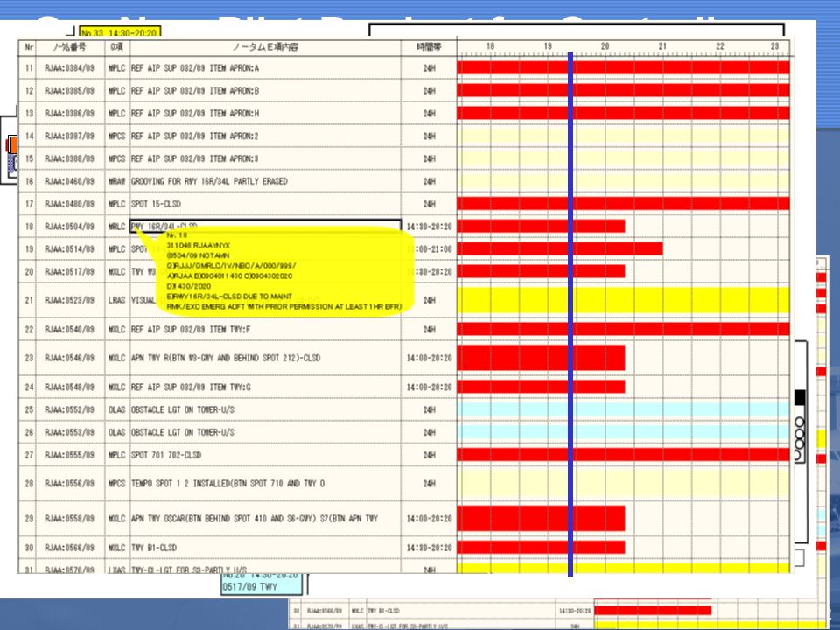The height and width of the screenshot is (630, 840).
Task: Select NOTAM number RJAA:0558/09
Action: click(70, 519)
